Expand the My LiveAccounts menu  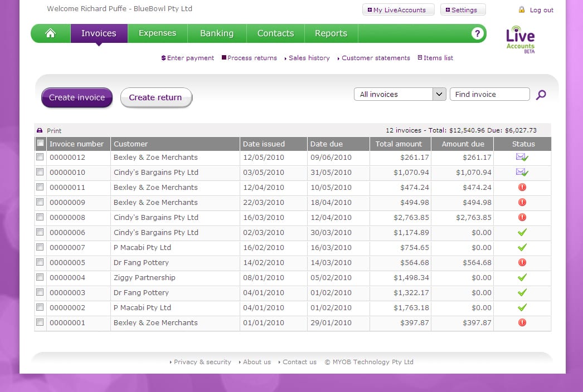[398, 10]
